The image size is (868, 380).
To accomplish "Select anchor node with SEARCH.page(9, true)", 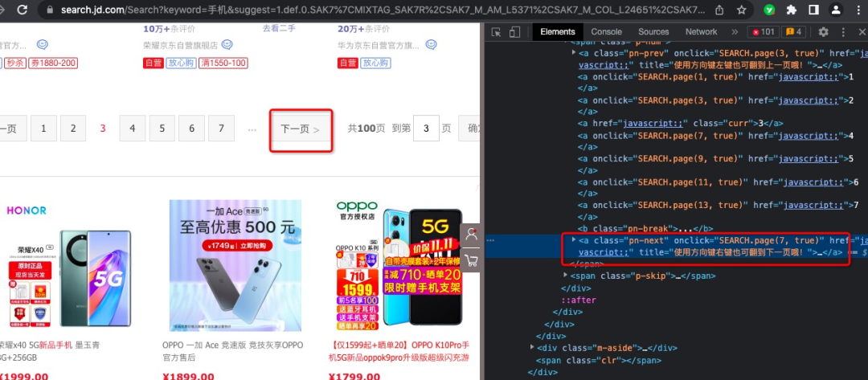I will (x=716, y=164).
